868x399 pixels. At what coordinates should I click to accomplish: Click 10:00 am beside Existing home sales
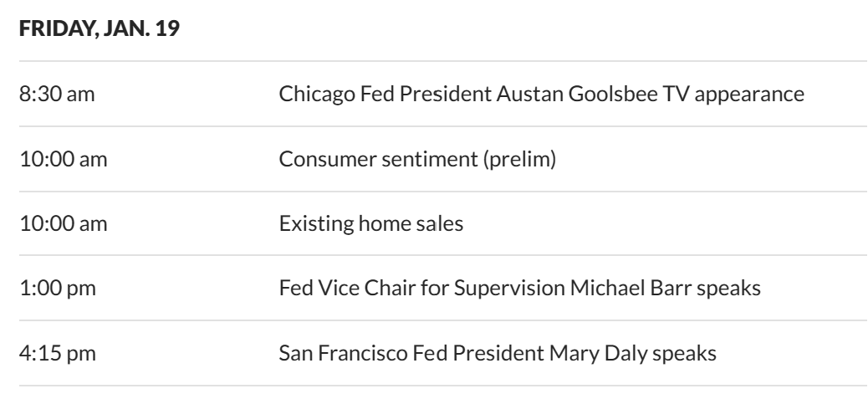click(x=63, y=223)
